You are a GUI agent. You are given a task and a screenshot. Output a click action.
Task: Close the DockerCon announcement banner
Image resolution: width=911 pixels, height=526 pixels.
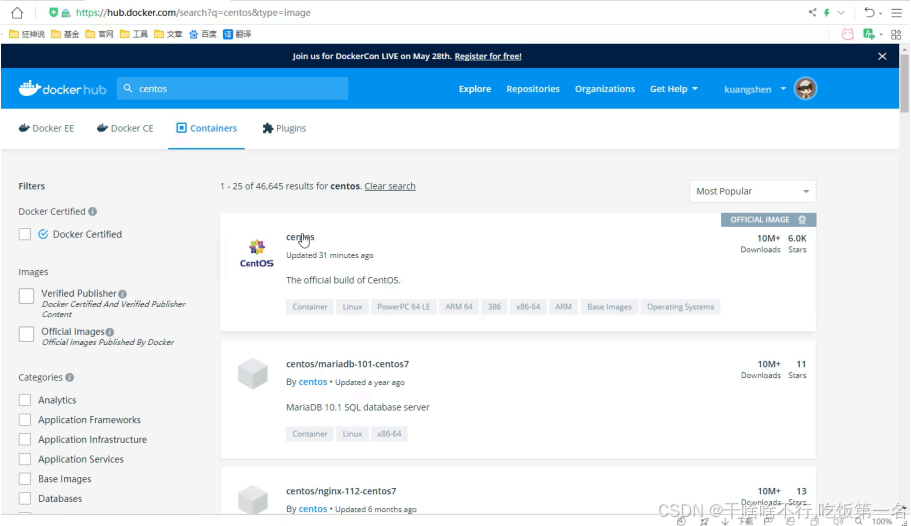point(882,56)
